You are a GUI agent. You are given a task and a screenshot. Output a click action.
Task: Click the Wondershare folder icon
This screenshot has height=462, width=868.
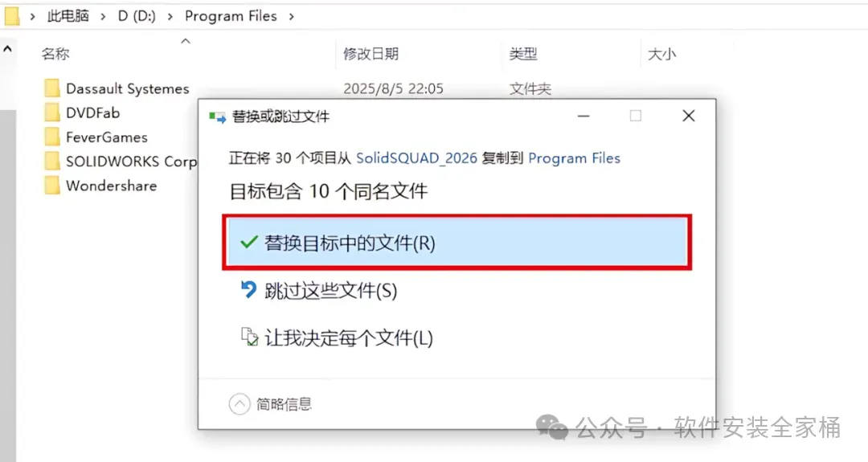coord(52,186)
